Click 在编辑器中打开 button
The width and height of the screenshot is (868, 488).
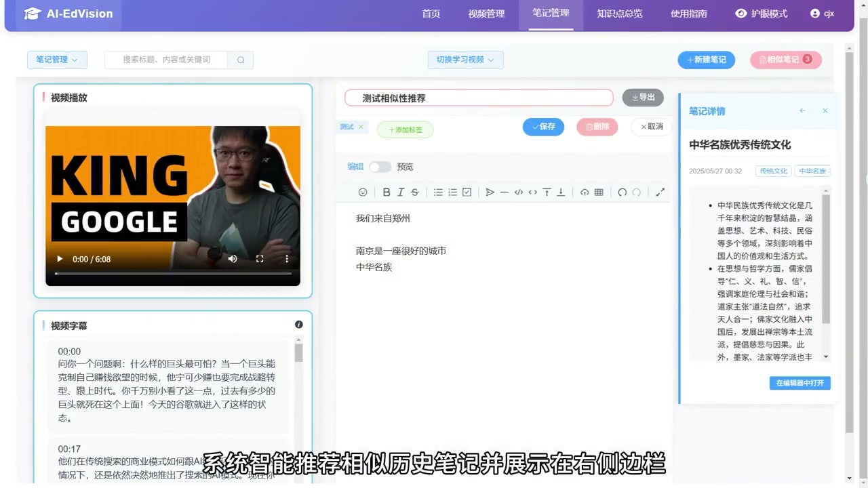click(x=800, y=383)
